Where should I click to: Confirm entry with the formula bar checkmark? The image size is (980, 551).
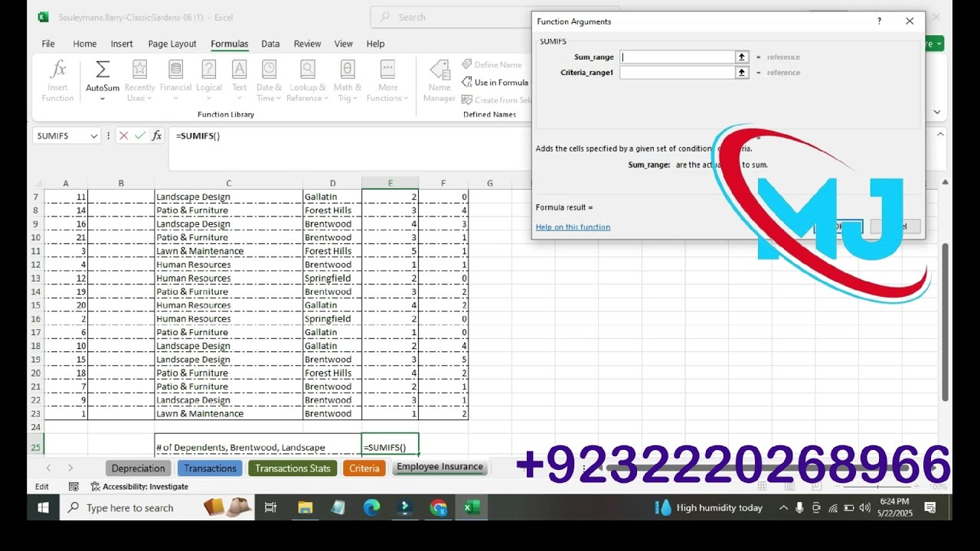(140, 135)
